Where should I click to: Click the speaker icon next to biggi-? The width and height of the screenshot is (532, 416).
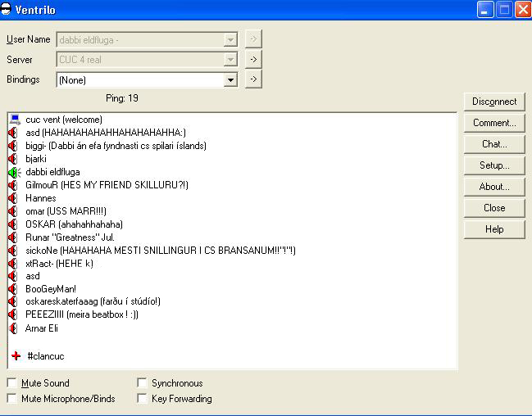coord(13,146)
